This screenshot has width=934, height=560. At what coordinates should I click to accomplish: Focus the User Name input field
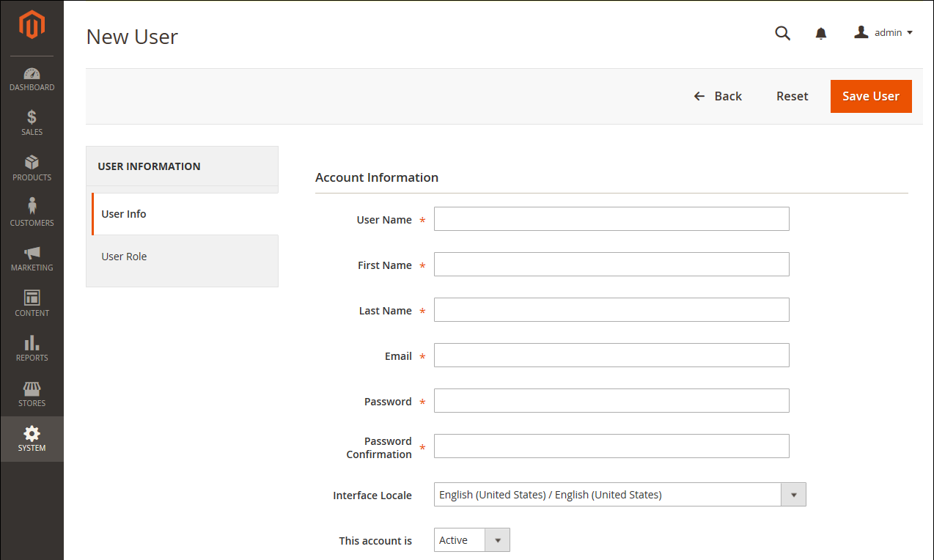point(611,218)
